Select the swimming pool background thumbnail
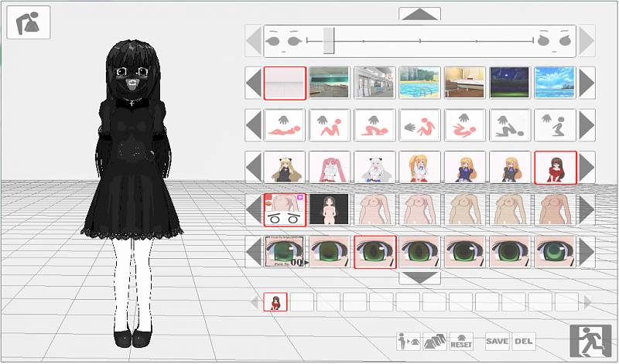This screenshot has height=364, width=619. (419, 83)
